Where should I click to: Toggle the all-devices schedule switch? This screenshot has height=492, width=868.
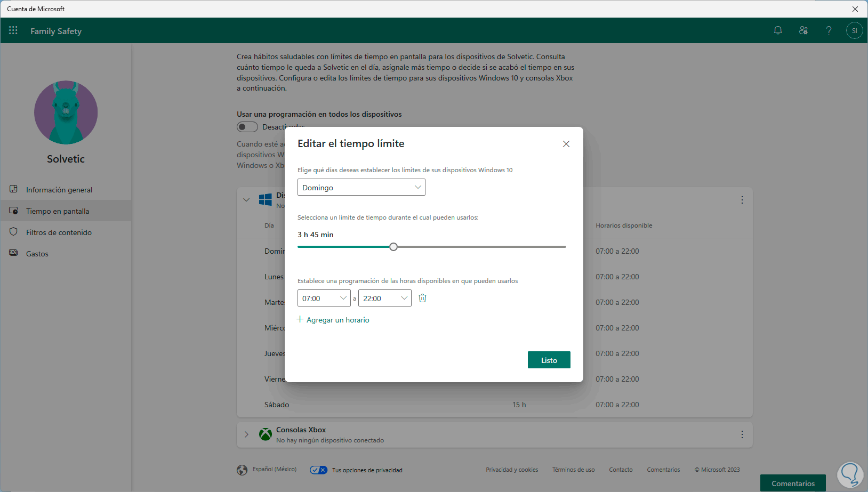(247, 127)
